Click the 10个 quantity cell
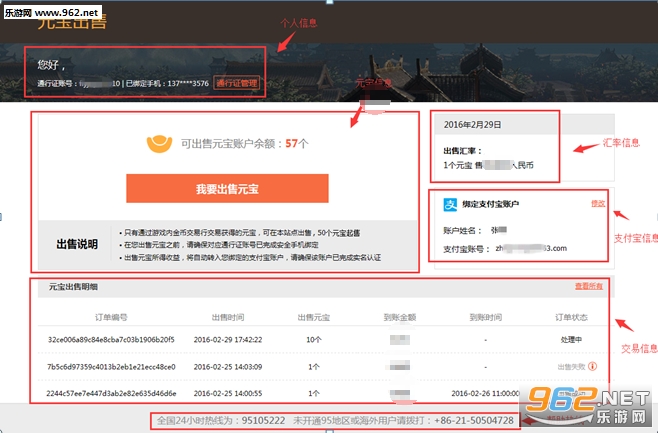This screenshot has height=433, width=658. 314,339
